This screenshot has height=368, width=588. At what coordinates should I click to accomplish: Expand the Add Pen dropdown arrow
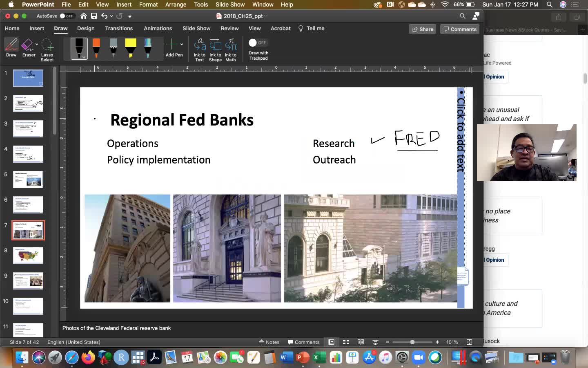pyautogui.click(x=182, y=44)
